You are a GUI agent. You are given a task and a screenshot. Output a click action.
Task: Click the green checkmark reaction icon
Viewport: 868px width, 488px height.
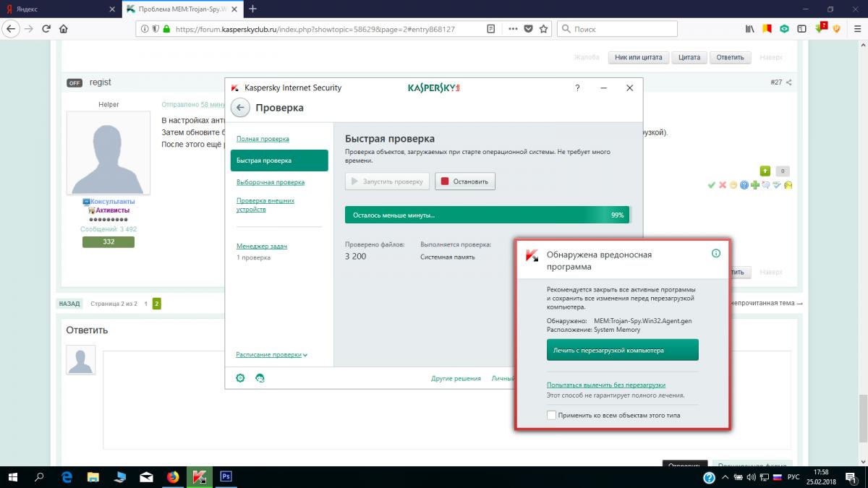coord(712,185)
